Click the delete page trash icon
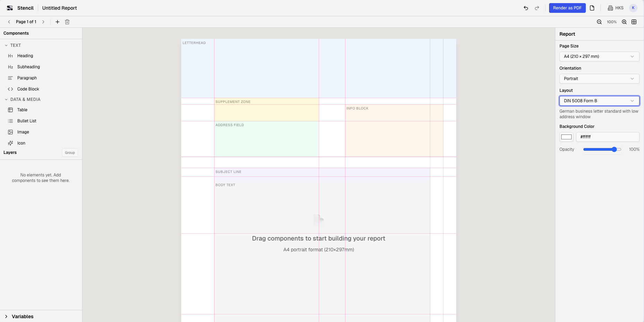 (x=67, y=21)
